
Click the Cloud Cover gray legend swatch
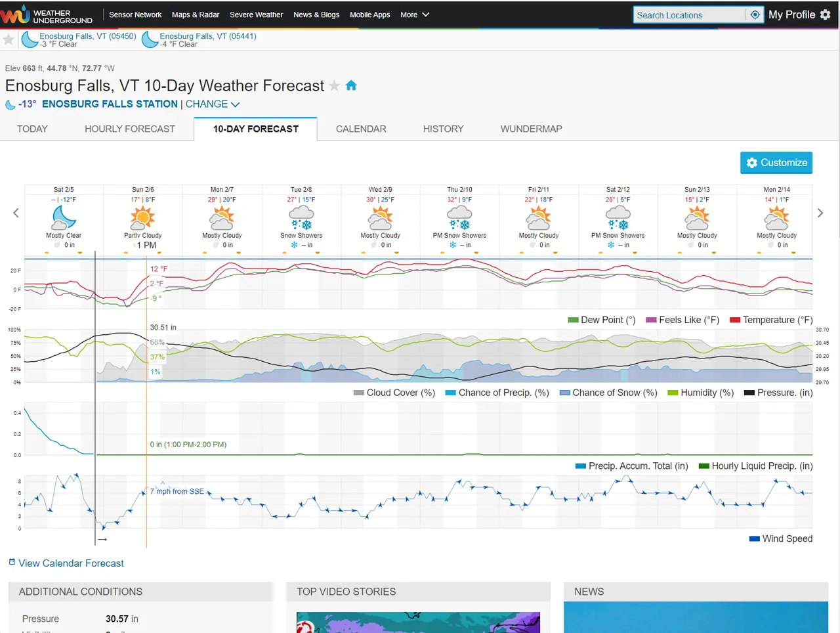358,393
